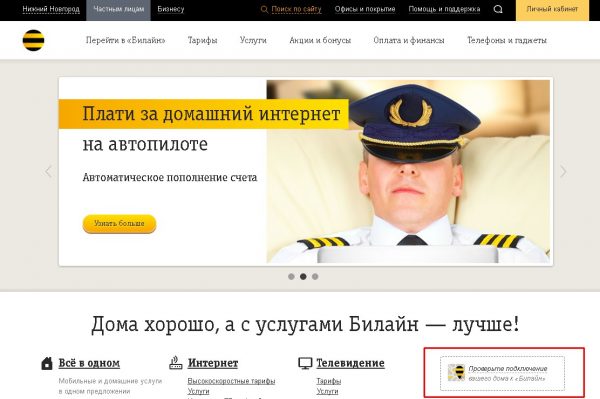Click the chat bubble icon in top bar
The width and height of the screenshot is (600, 399).
[x=498, y=9]
